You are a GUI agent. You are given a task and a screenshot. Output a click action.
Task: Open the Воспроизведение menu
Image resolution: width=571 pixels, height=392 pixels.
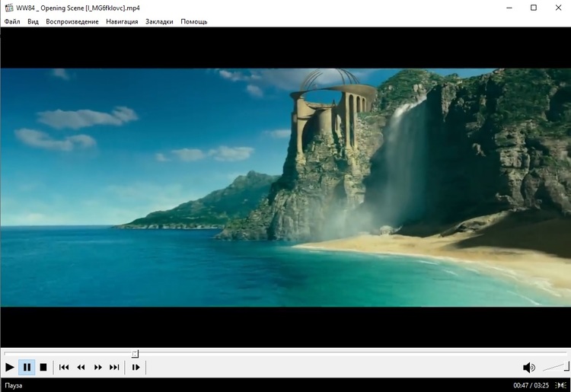pyautogui.click(x=72, y=21)
